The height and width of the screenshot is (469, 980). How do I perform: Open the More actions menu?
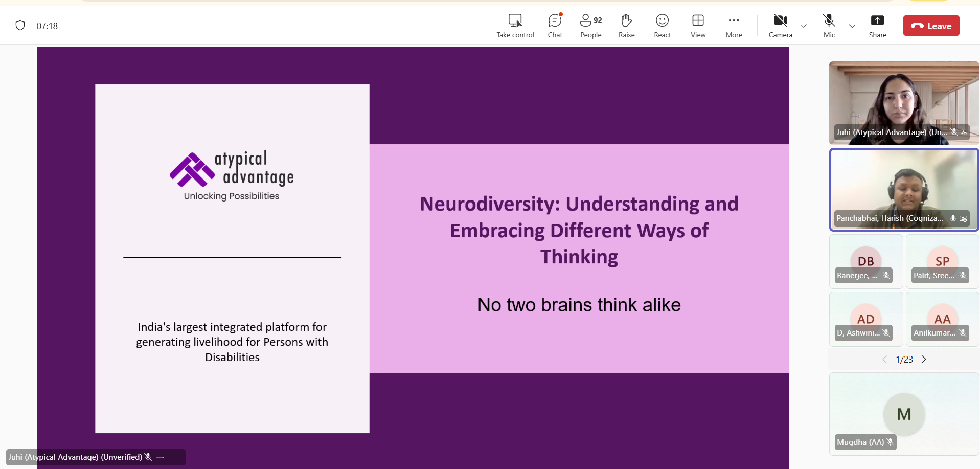pyautogui.click(x=734, y=25)
